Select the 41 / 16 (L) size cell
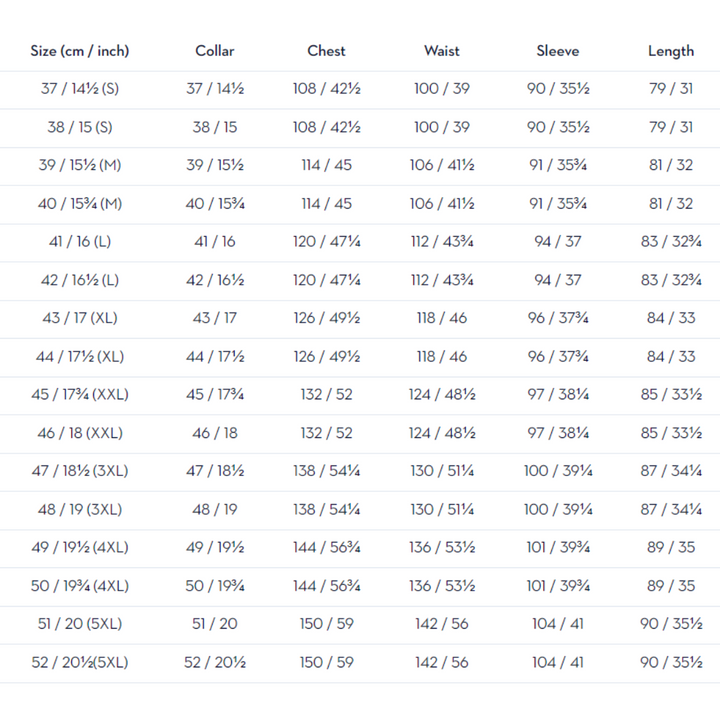 coord(80,242)
